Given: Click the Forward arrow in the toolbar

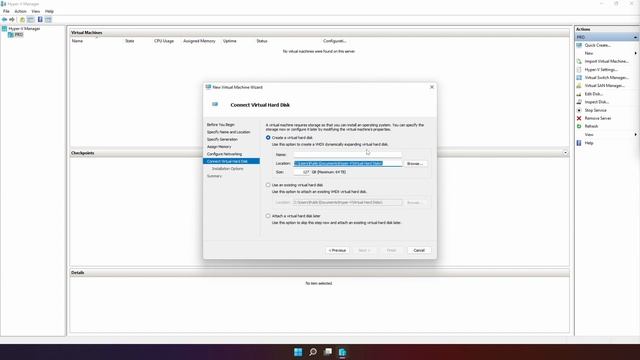Looking at the screenshot, I should click(x=12, y=20).
